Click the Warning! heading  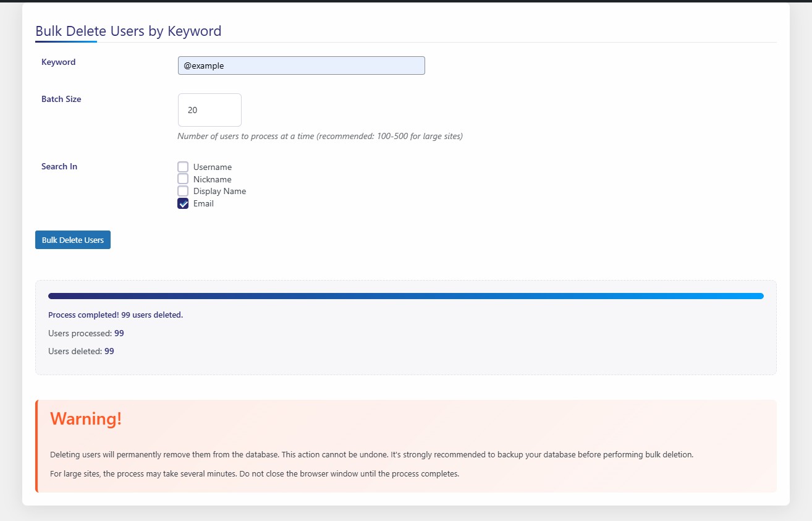click(86, 418)
